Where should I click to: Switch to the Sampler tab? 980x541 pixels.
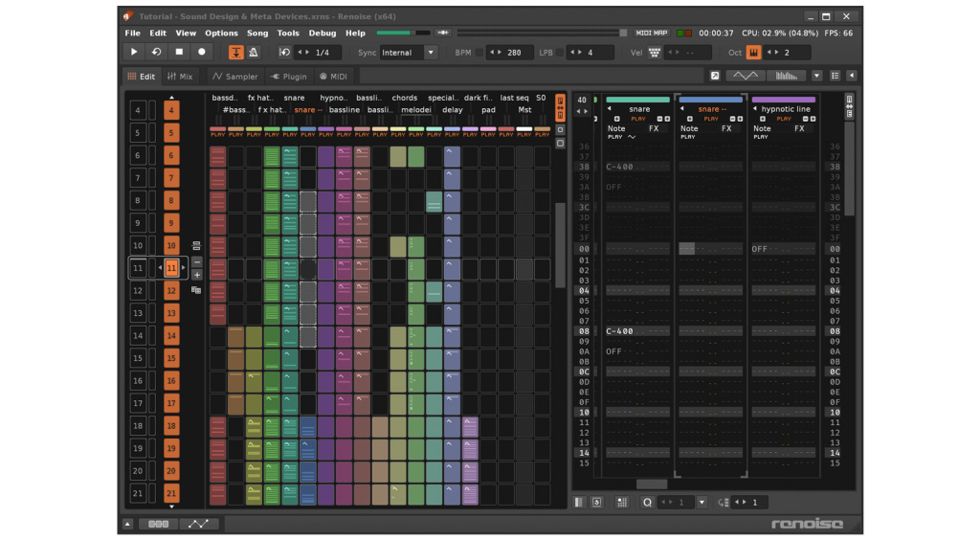coord(234,77)
